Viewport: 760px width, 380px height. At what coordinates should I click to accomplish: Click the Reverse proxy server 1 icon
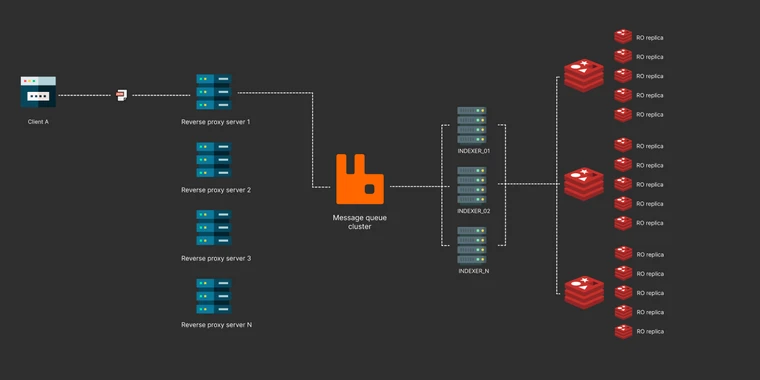pyautogui.click(x=214, y=92)
